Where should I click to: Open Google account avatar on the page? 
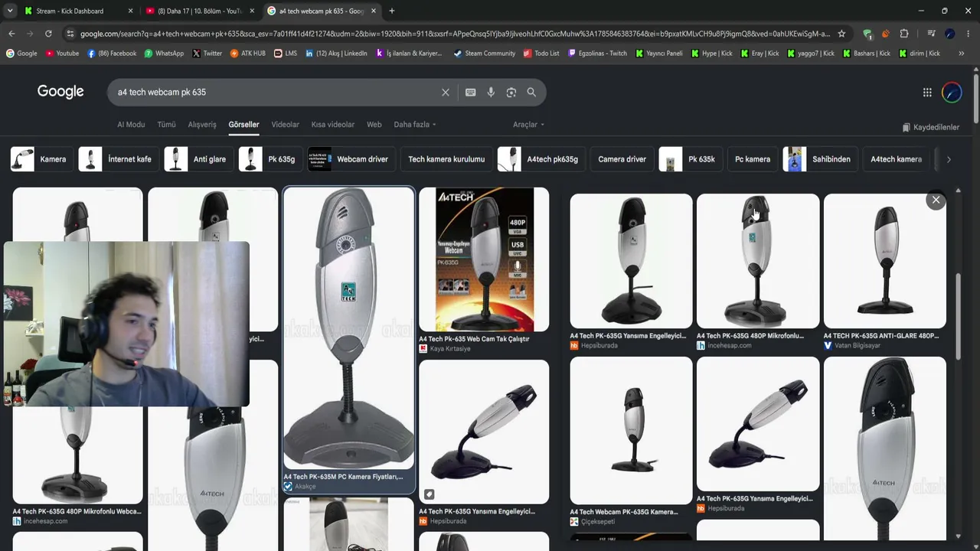tap(952, 93)
